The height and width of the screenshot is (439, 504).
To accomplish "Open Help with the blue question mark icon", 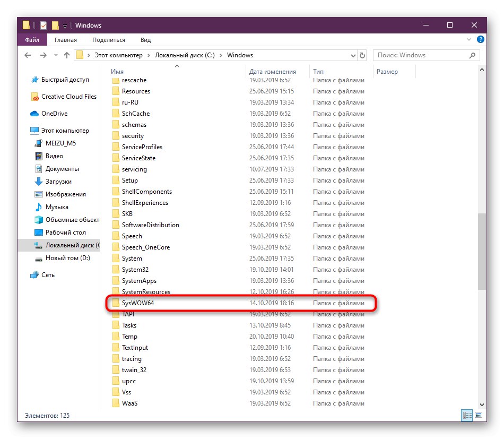I will point(480,40).
